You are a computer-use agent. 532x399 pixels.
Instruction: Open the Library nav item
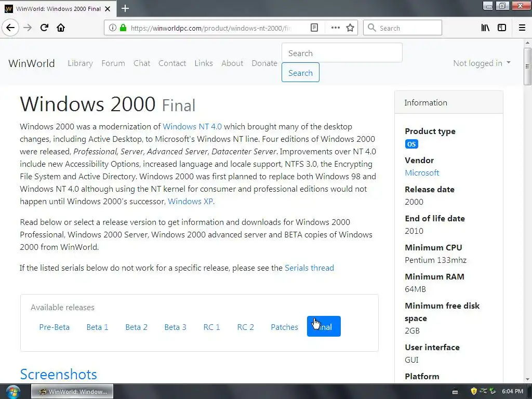click(80, 63)
